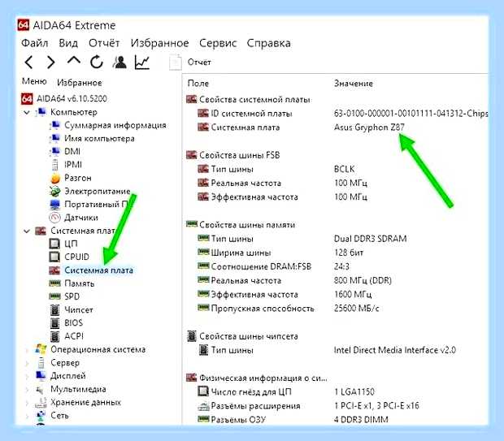Open the Файл menu
The width and height of the screenshot is (504, 441).
[35, 43]
